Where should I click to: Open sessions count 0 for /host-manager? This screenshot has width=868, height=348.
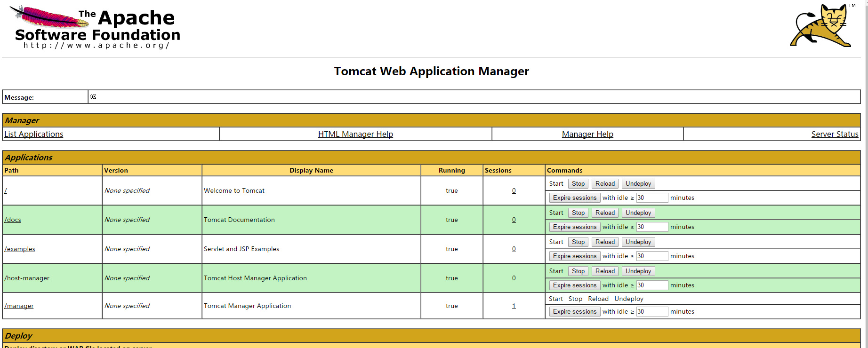tap(514, 278)
